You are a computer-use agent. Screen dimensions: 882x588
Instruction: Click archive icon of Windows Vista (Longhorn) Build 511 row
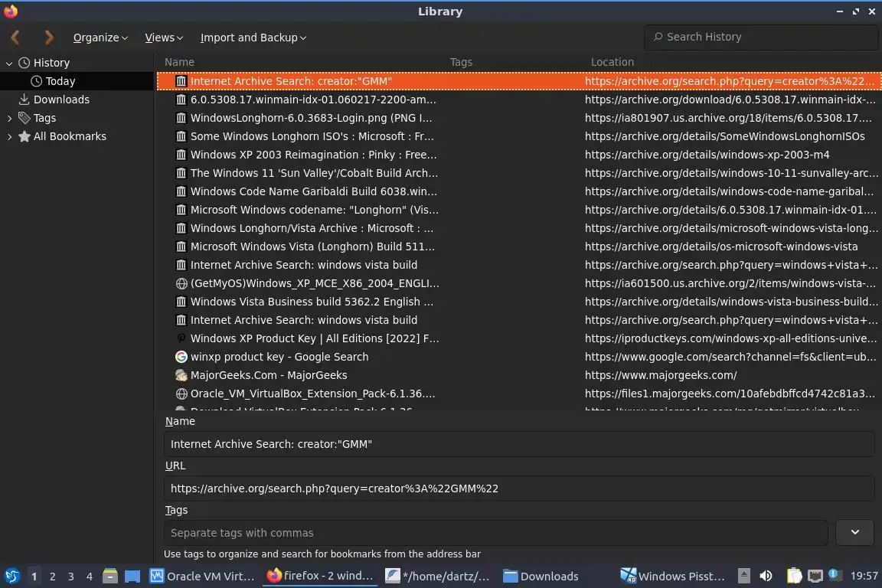point(181,247)
